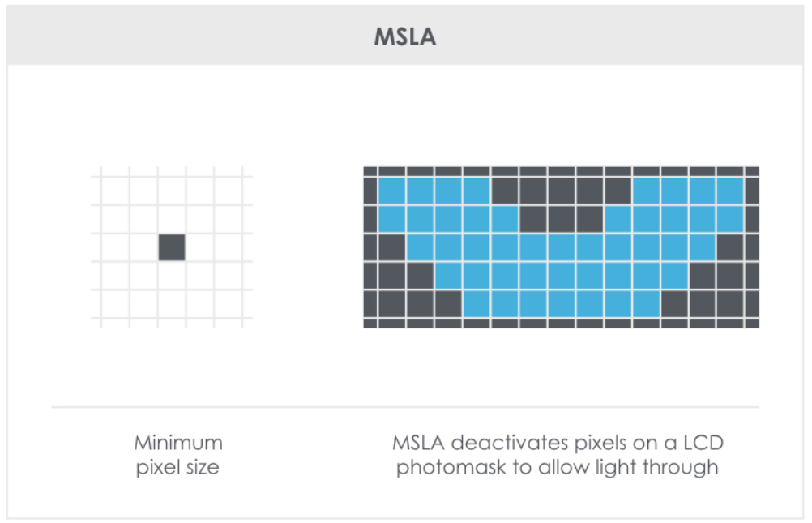Click the horizontal divider line above the captions
Screen dimensions: 812x523
(x=404, y=406)
